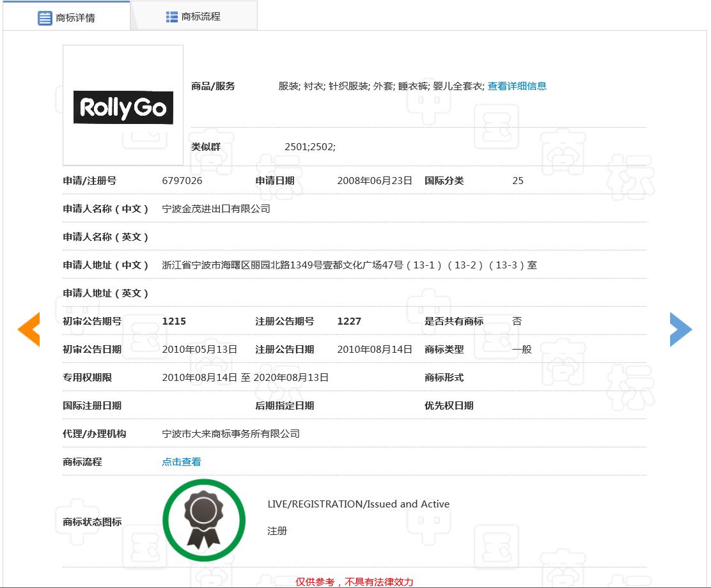The image size is (711, 588).
Task: Click the 否 shared trademark value
Action: 517,321
